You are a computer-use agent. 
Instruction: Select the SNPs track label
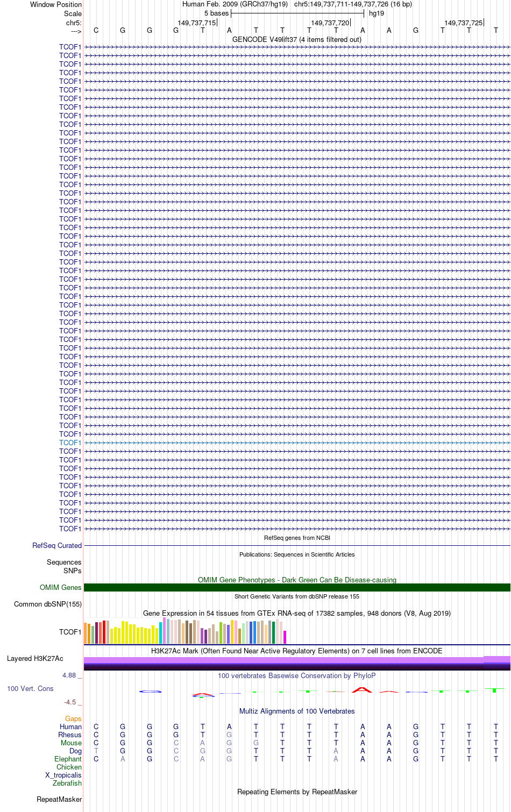[x=73, y=571]
